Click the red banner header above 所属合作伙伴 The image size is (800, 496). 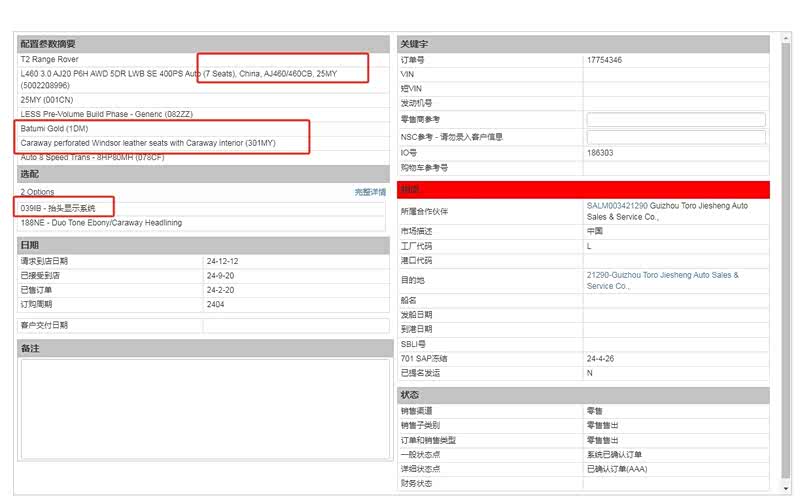(582, 190)
